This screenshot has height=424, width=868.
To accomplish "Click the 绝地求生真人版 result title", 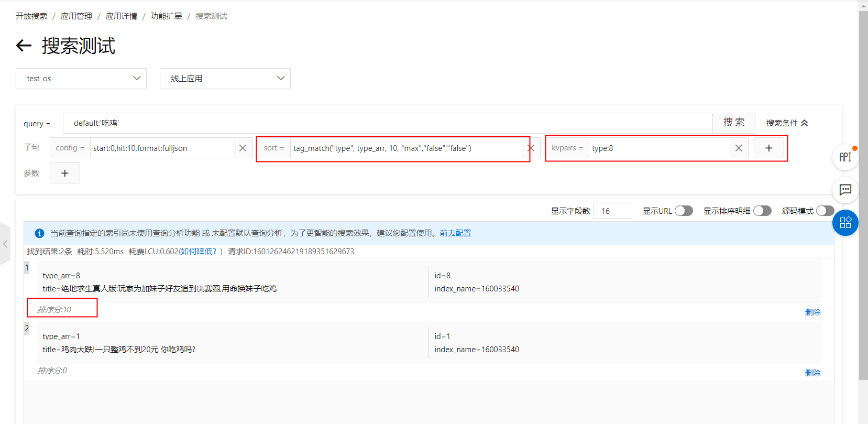I will [x=160, y=289].
